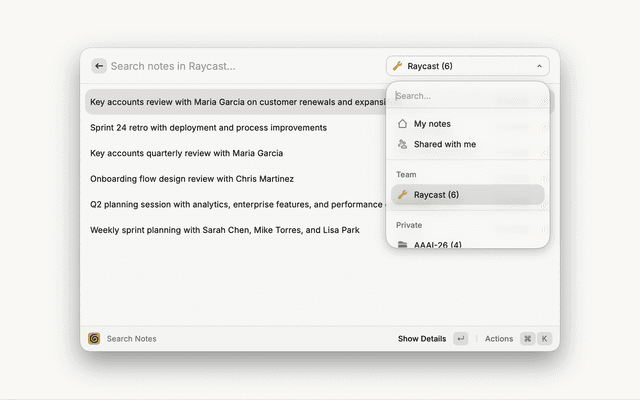Open the Actions menu in footer
The height and width of the screenshot is (400, 640).
(x=498, y=338)
